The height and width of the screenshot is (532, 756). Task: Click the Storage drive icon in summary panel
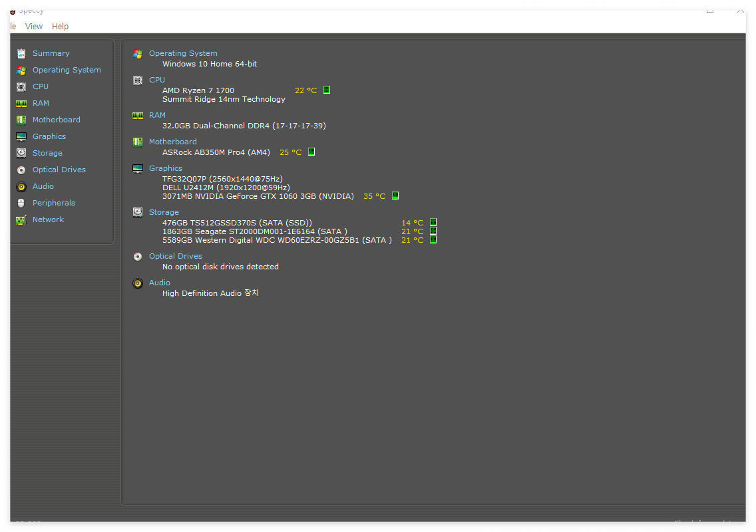pyautogui.click(x=138, y=213)
